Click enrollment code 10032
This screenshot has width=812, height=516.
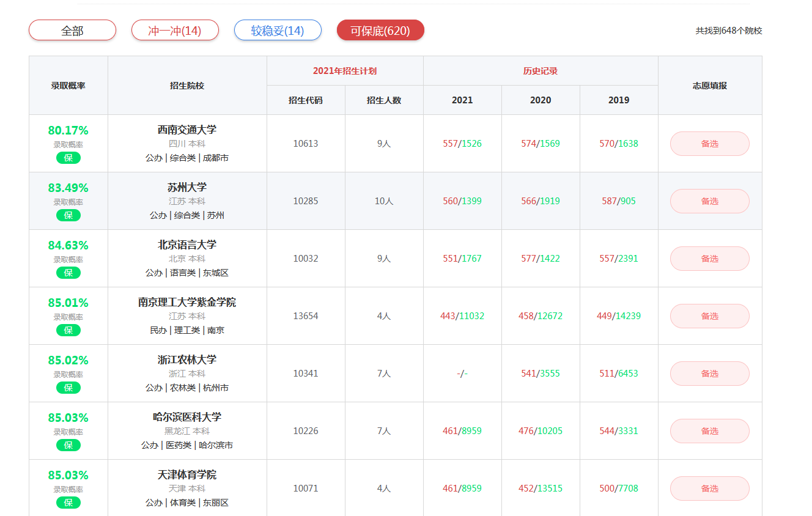click(x=306, y=259)
